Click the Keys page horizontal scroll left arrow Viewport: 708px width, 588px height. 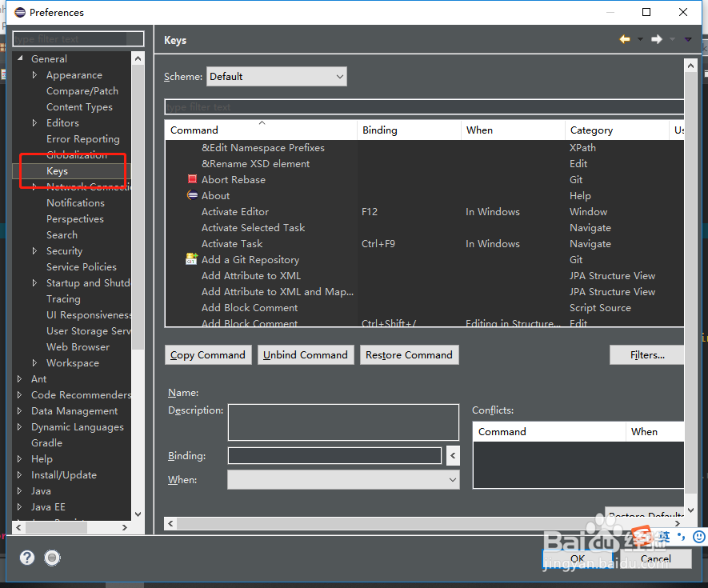pos(170,523)
